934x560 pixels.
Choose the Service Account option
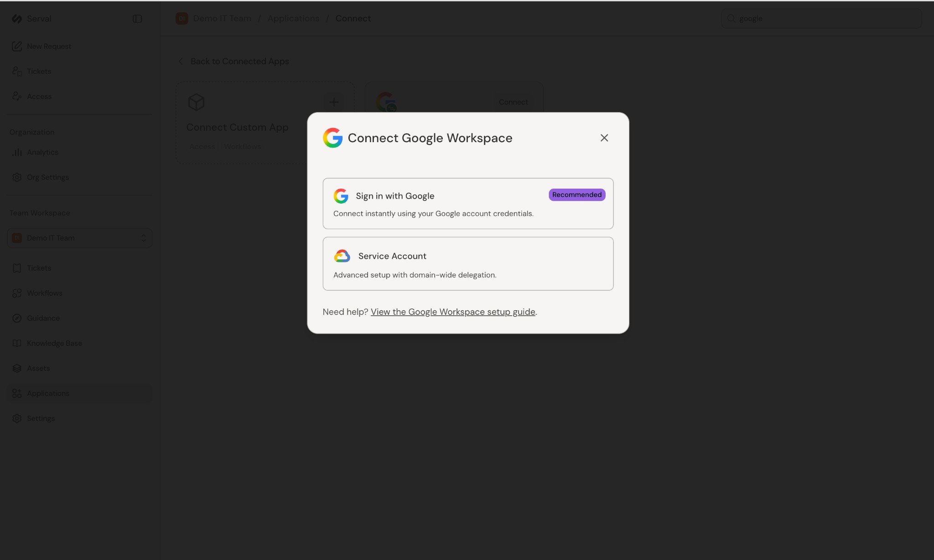[468, 263]
